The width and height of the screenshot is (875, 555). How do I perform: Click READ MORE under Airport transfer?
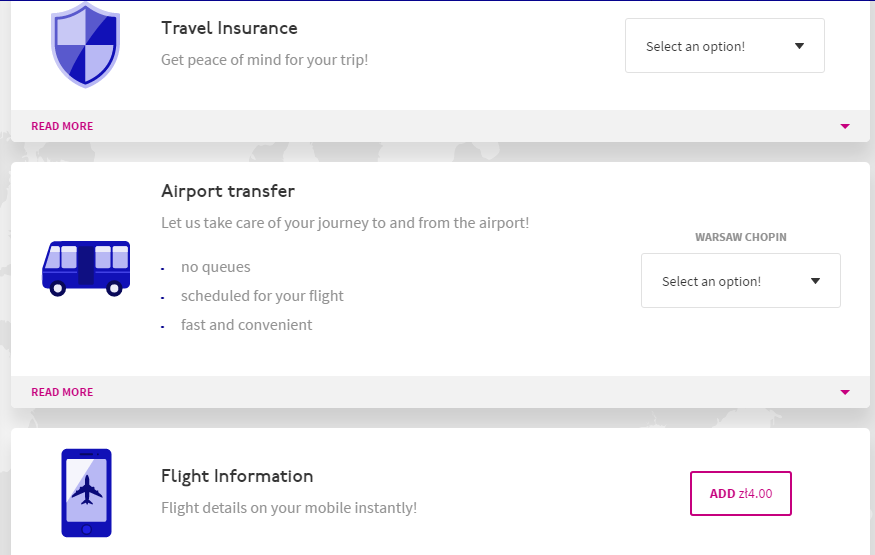62,392
